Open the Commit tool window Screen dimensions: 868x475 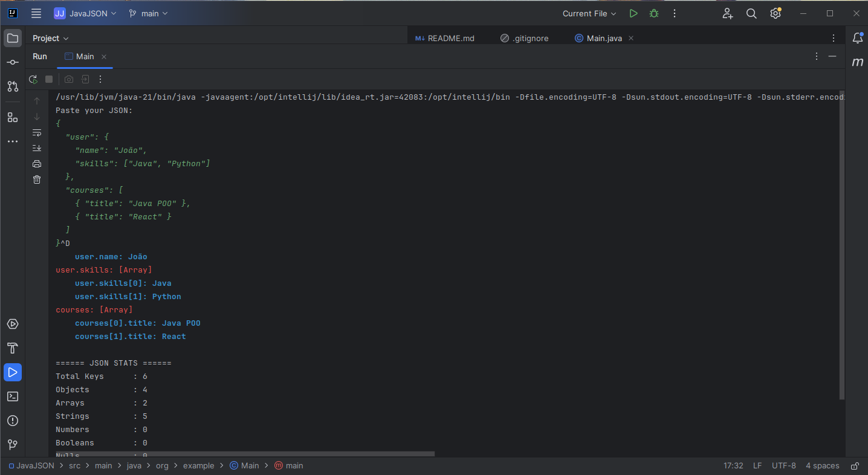(x=13, y=62)
